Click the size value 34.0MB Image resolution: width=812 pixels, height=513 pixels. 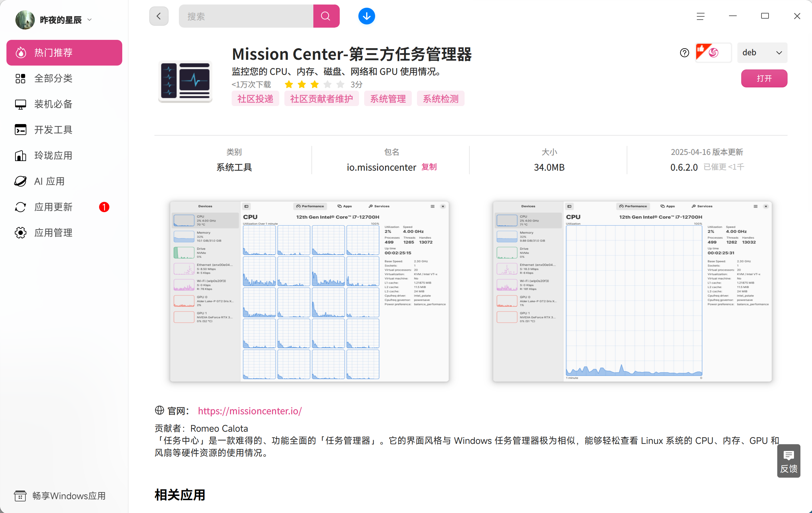549,167
